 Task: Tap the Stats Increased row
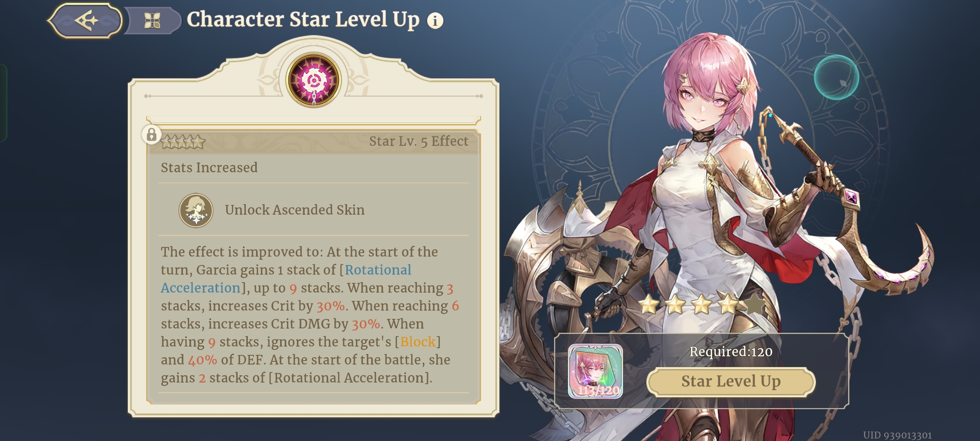(x=314, y=168)
